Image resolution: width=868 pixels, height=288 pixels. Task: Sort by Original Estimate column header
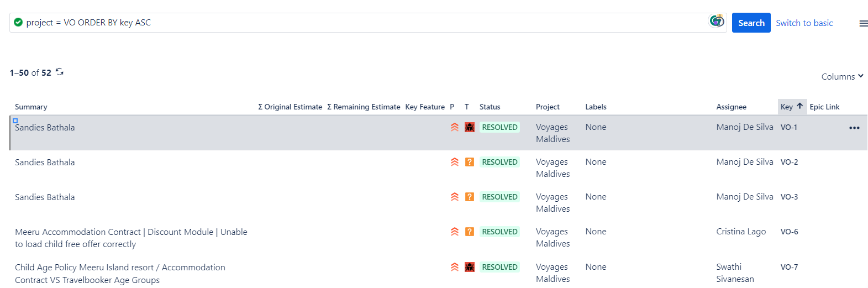pos(290,107)
